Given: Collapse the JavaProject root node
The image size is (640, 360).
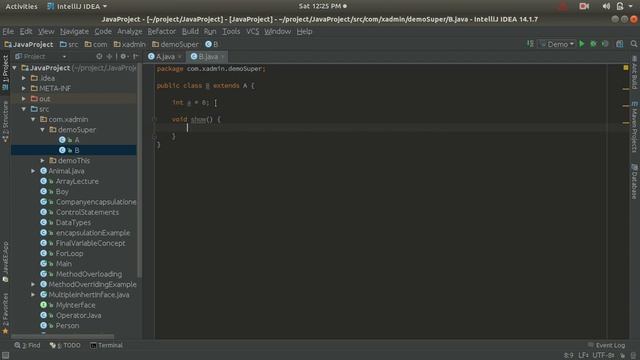Looking at the screenshot, I should tap(15, 68).
